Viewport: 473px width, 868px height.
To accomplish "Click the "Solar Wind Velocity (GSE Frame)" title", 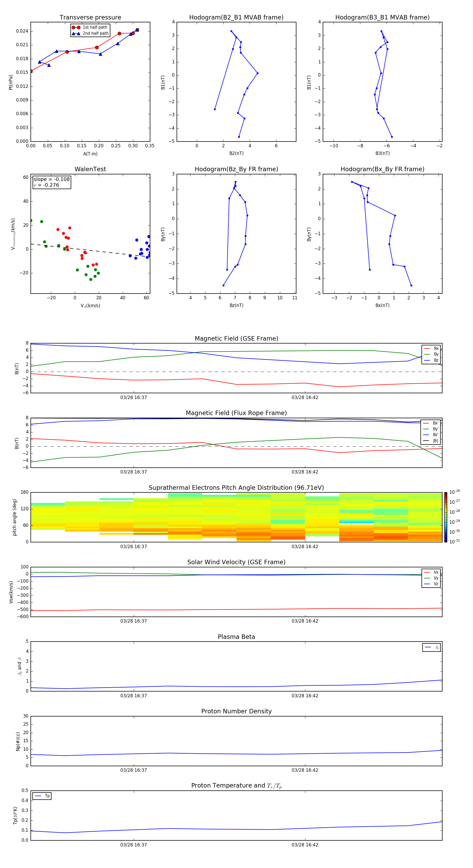I will (x=236, y=562).
